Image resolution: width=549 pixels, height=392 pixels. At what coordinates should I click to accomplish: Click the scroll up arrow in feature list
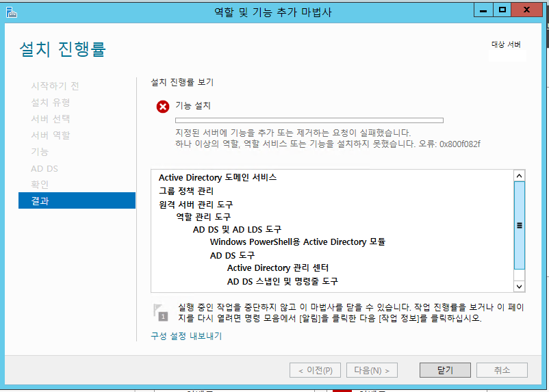(x=520, y=176)
